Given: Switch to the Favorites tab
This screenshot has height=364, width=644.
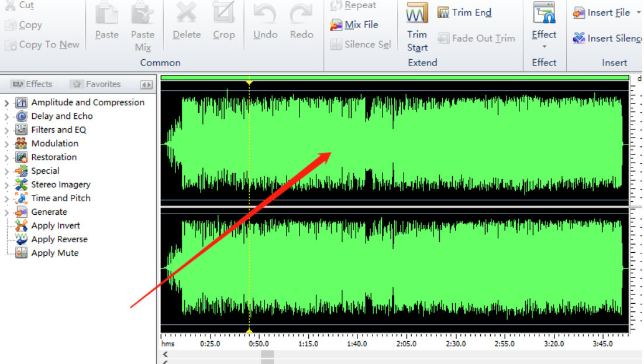Looking at the screenshot, I should coord(97,84).
